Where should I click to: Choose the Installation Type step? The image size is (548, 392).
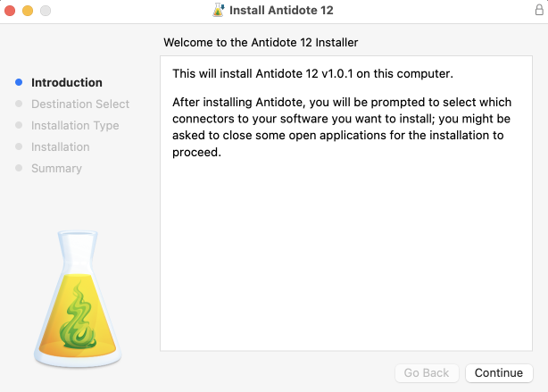75,125
